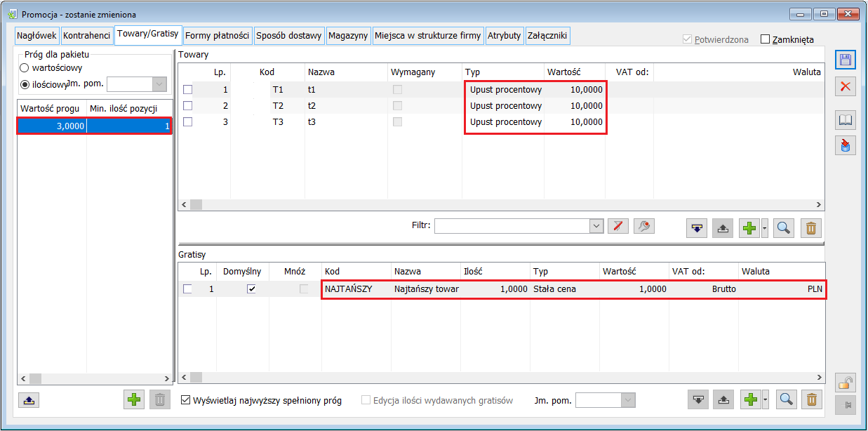The width and height of the screenshot is (868, 431).
Task: Toggle Wyświetlaj najwyższy spełniony próg checkbox
Action: (x=186, y=400)
